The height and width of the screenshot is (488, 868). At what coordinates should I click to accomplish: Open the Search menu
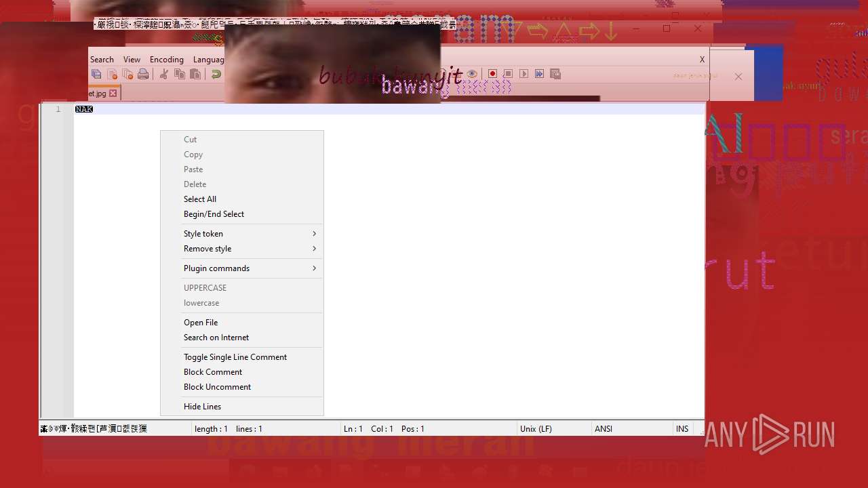pyautogui.click(x=102, y=60)
